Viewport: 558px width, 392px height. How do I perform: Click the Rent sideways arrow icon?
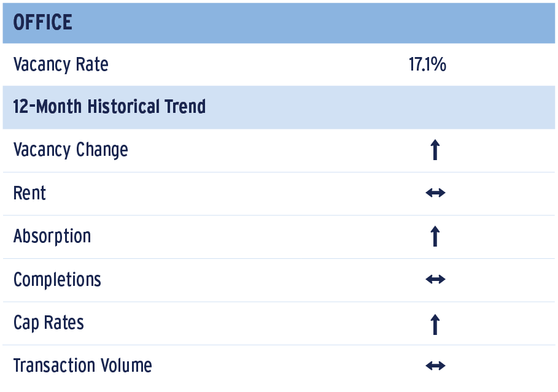[435, 193]
